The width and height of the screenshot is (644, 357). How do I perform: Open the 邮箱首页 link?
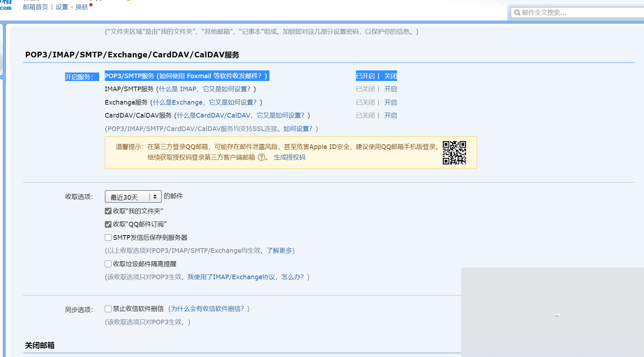(36, 7)
